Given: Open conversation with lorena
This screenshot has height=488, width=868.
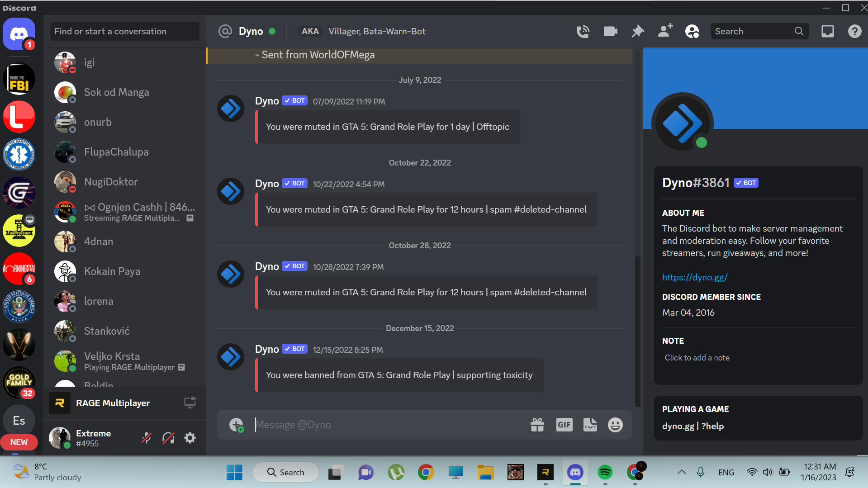Looking at the screenshot, I should coord(125,301).
